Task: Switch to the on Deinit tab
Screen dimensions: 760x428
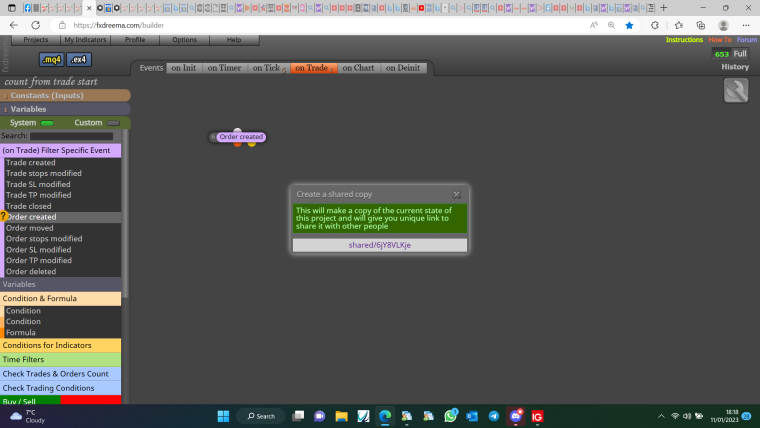Action: [403, 68]
